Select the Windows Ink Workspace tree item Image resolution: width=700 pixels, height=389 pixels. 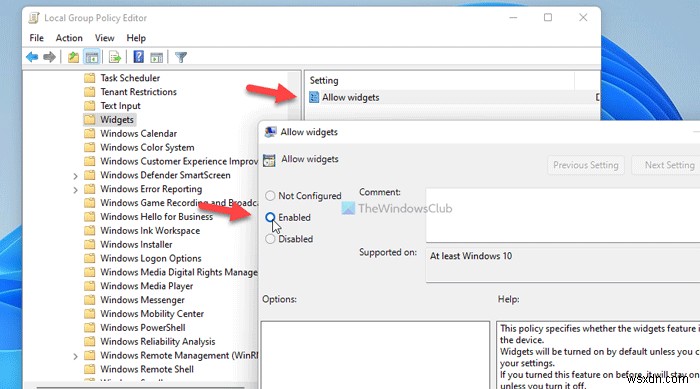tap(150, 230)
